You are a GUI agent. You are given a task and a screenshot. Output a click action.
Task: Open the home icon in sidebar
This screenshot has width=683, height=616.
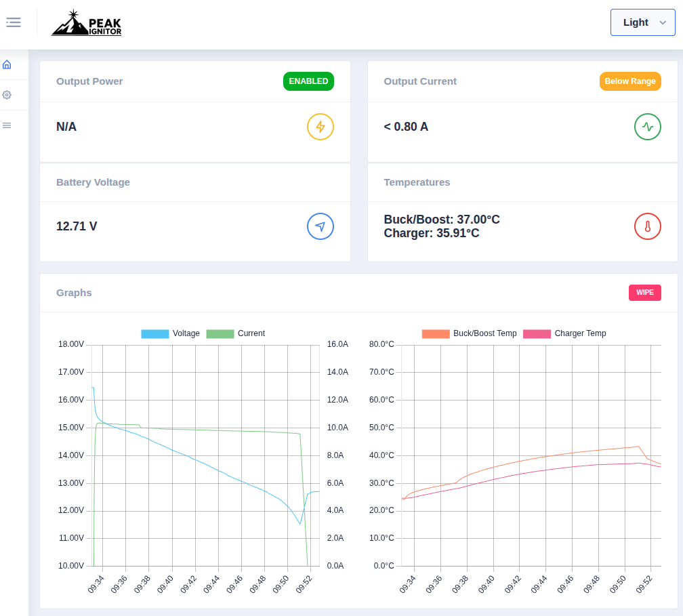click(7, 65)
